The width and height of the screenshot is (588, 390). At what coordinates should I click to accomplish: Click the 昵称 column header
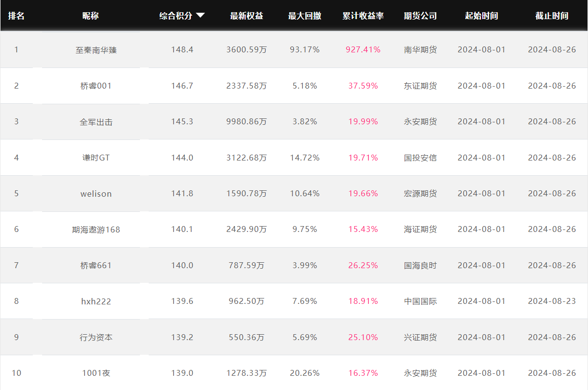pyautogui.click(x=90, y=16)
